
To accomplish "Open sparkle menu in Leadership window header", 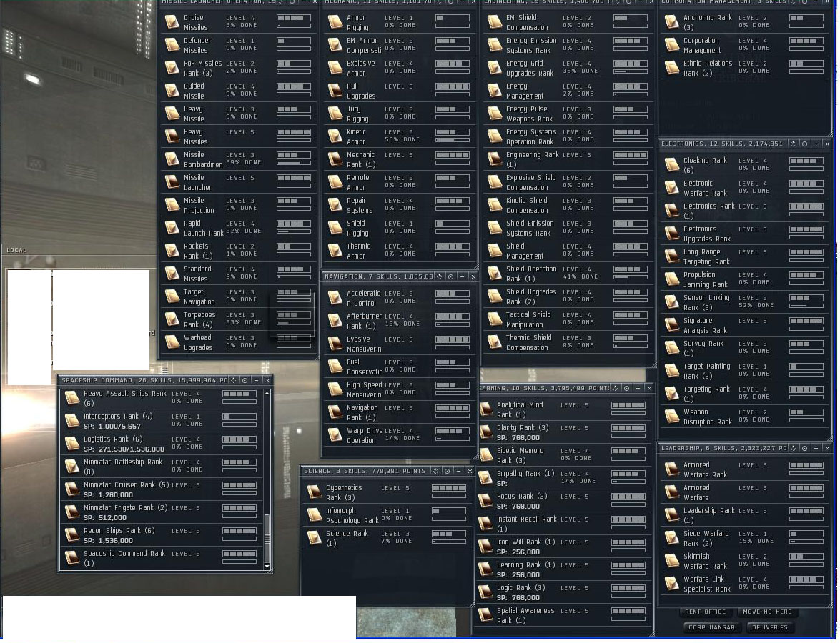I will coord(793,448).
